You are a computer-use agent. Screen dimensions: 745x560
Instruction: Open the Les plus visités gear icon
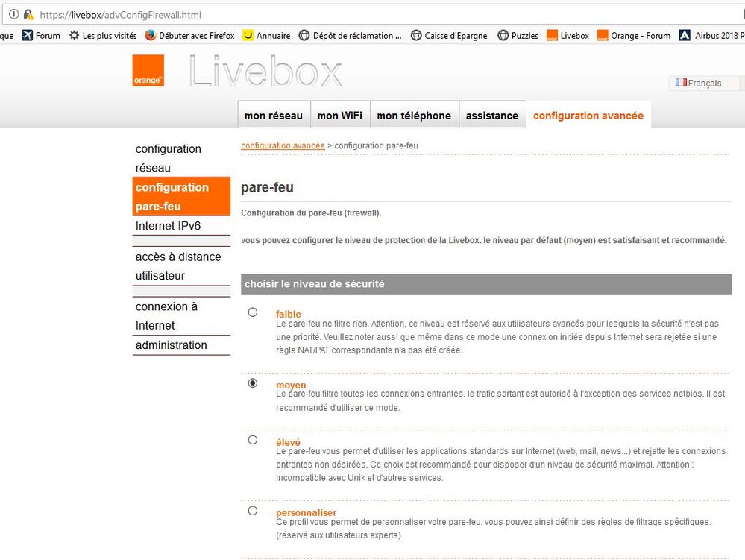tap(74, 35)
